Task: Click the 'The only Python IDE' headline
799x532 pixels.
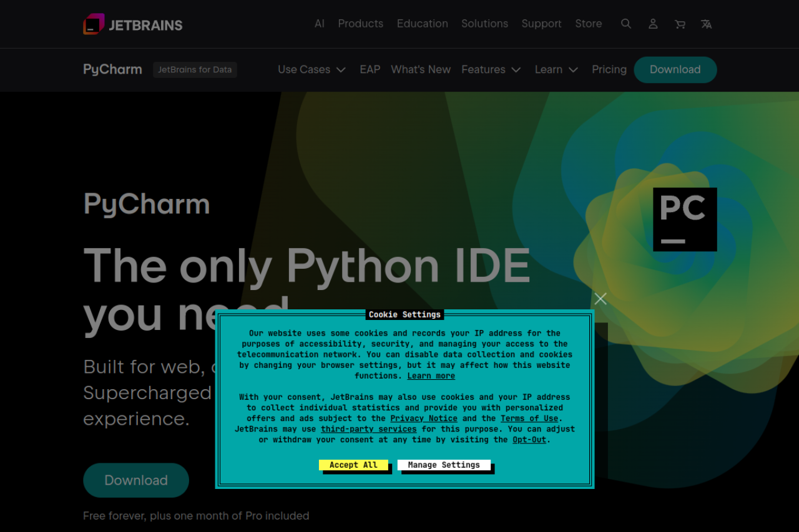Action: click(306, 266)
